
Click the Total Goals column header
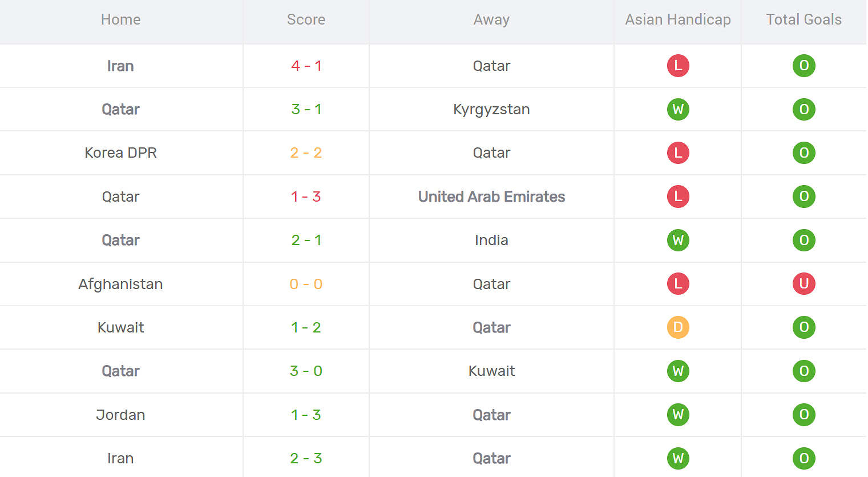click(x=804, y=19)
